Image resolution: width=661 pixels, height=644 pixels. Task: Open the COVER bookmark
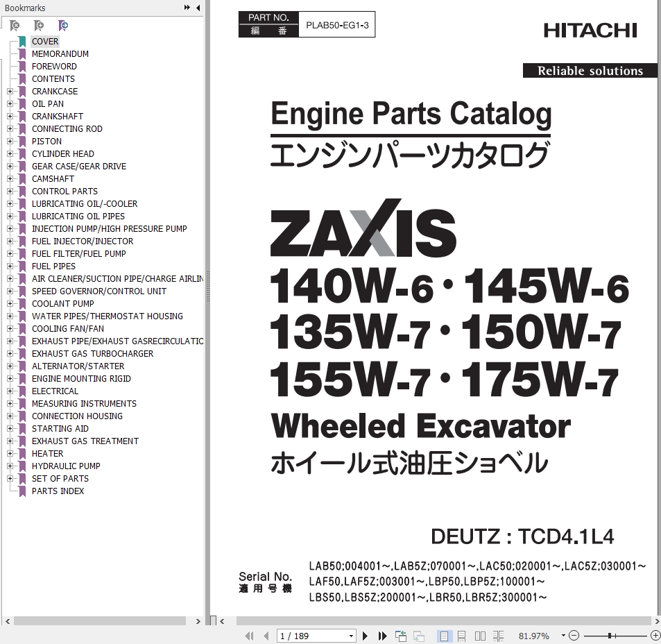[x=45, y=42]
